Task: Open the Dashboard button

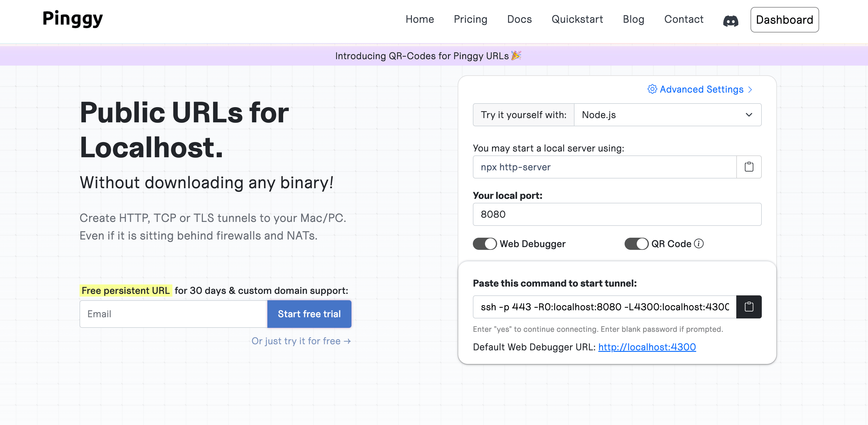Action: [x=784, y=20]
